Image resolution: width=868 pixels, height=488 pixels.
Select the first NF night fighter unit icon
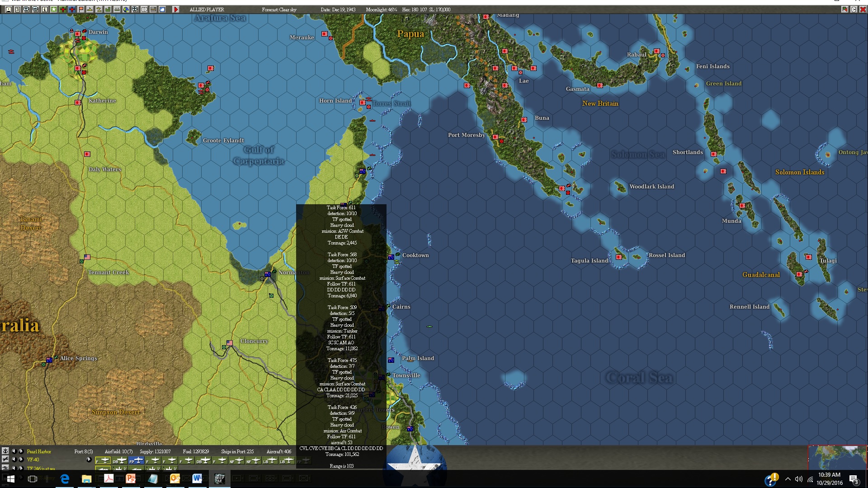[x=237, y=460]
